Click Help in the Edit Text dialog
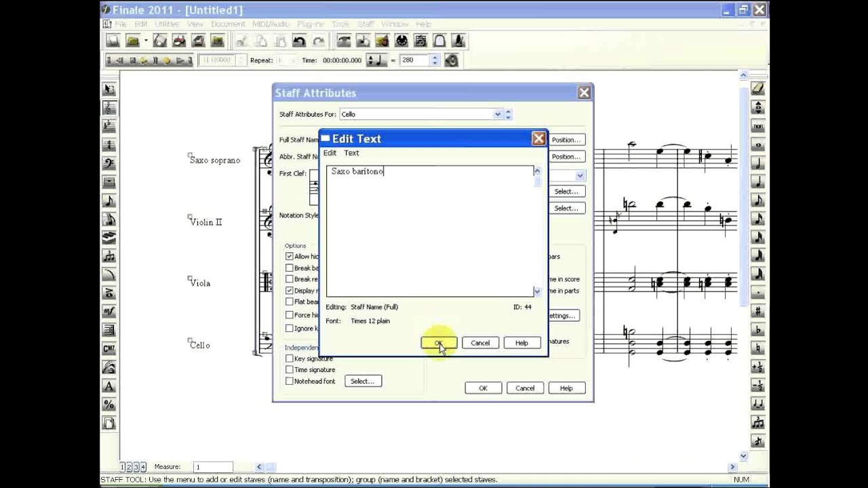868x488 pixels. click(x=521, y=343)
